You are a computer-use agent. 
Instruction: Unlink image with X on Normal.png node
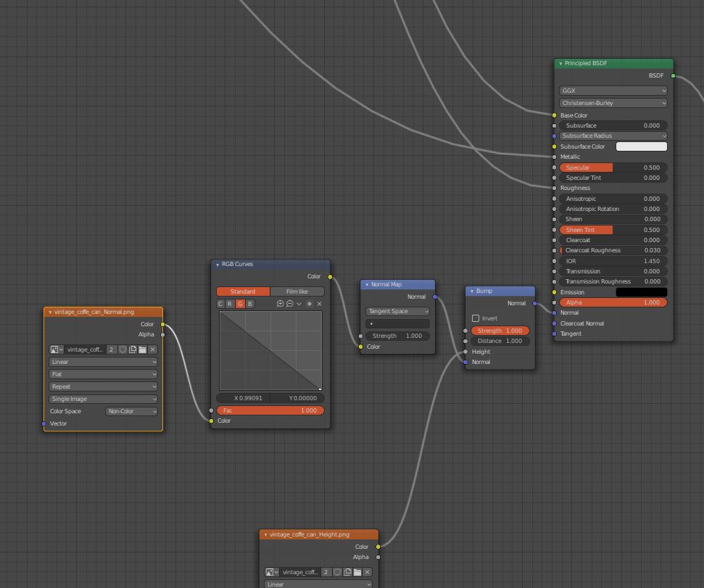pyautogui.click(x=153, y=349)
